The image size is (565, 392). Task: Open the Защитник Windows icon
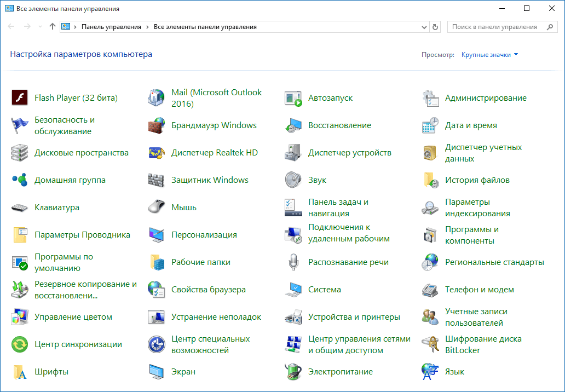(157, 180)
